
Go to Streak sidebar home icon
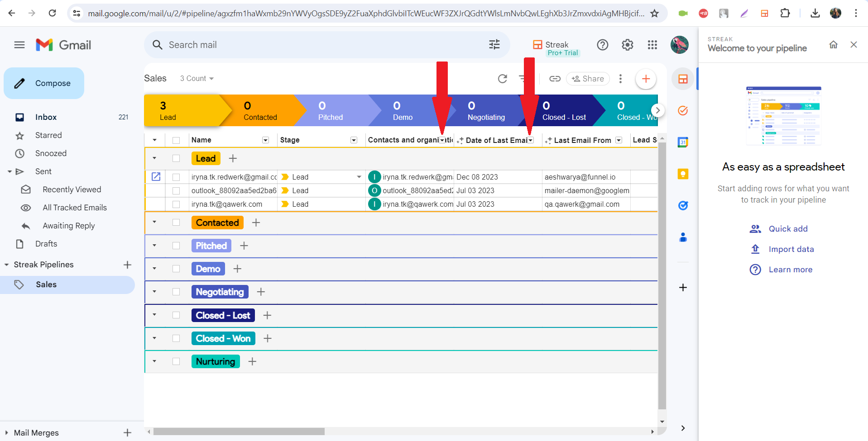point(833,44)
